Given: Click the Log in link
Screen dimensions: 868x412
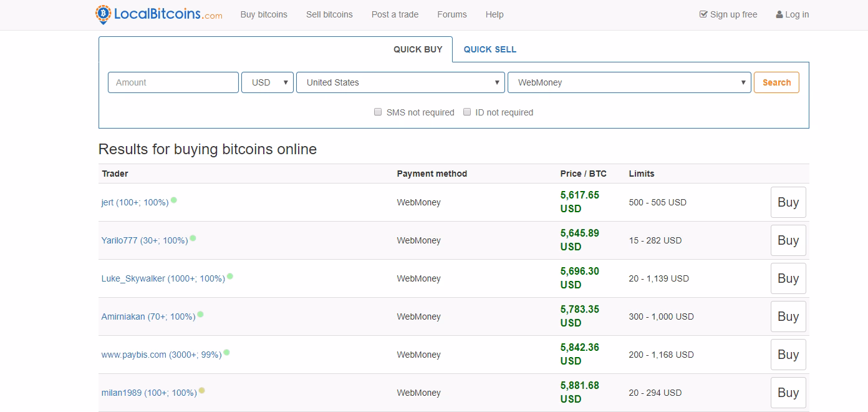Looking at the screenshot, I should [793, 14].
